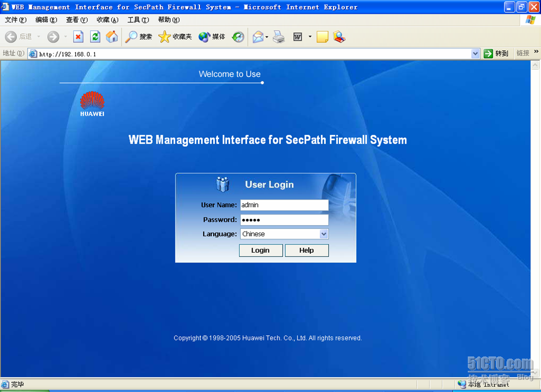
Task: Expand the Links toolbar chevron
Action: click(536, 52)
